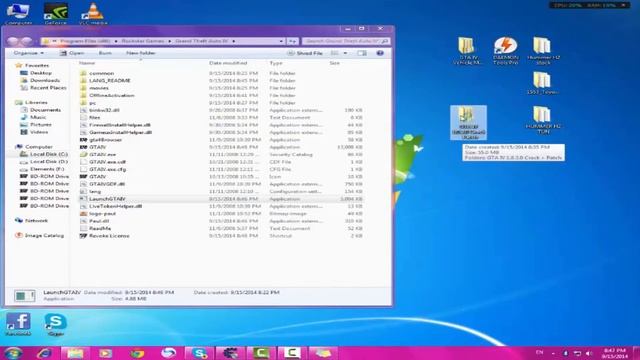Open the Skype desktop shortcut
640x360 pixels.
coord(56,324)
